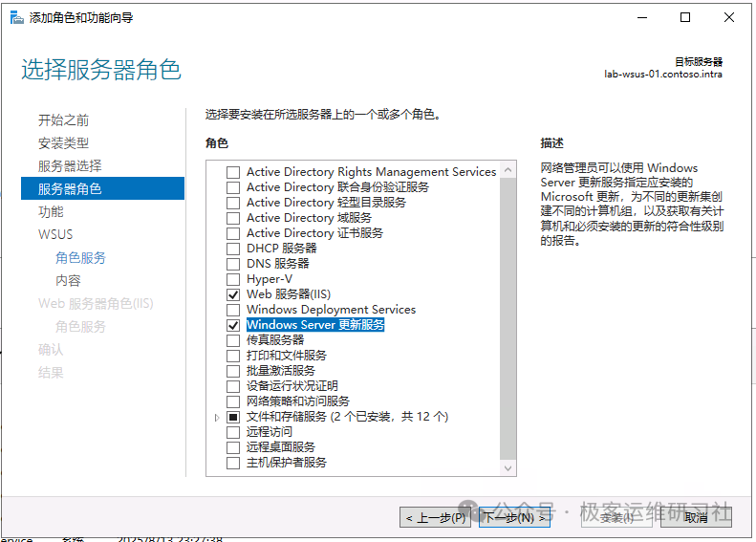Select the DNS 服务器 role label
Screen dimensions: 756x542
pos(278,264)
